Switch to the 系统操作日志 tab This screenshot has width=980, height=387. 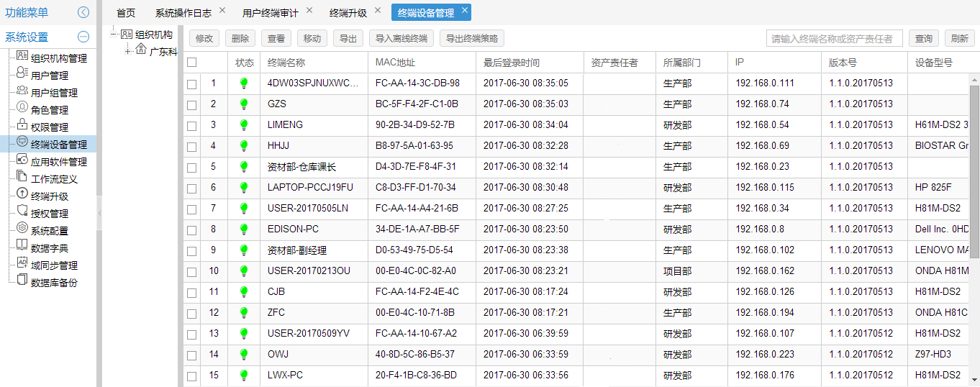point(183,12)
